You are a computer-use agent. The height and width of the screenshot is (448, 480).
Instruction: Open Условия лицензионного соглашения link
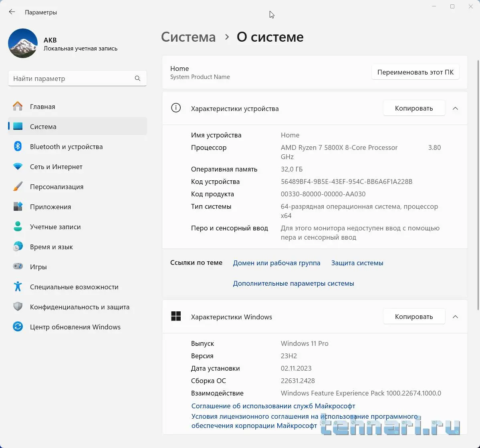[x=304, y=421]
